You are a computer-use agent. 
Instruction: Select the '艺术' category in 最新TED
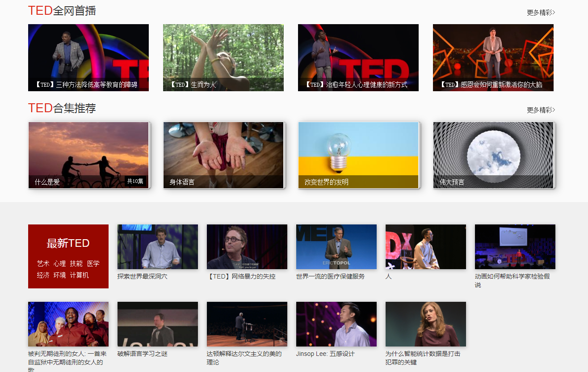pyautogui.click(x=43, y=264)
